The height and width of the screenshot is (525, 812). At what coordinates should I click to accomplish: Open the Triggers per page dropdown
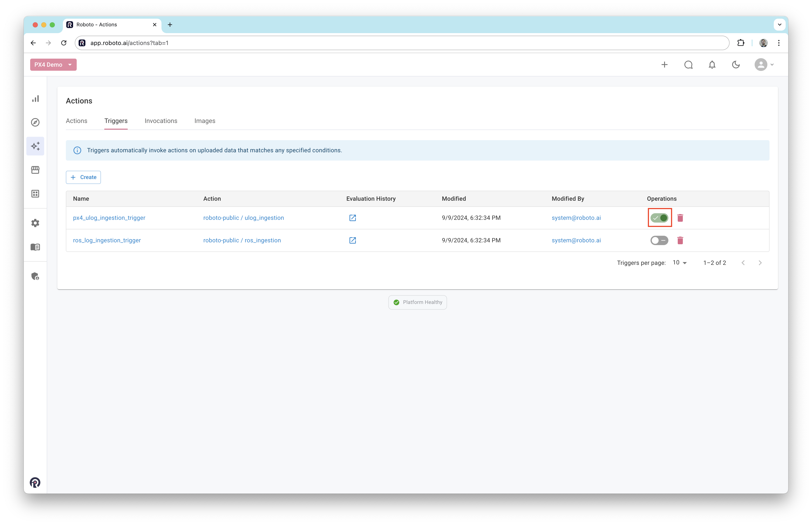click(680, 262)
